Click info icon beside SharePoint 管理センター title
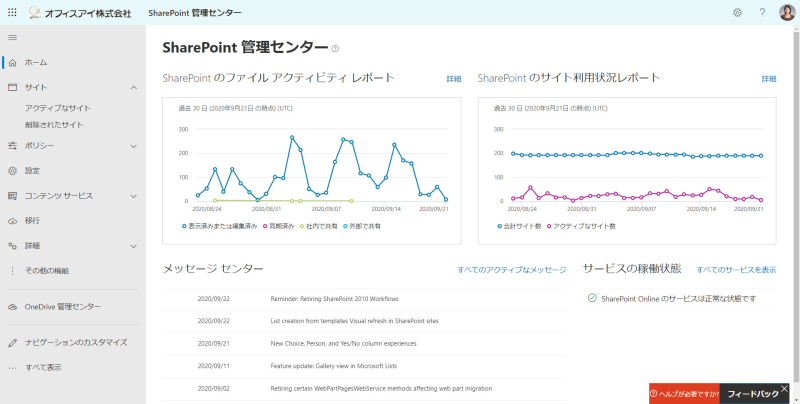 pyautogui.click(x=335, y=49)
